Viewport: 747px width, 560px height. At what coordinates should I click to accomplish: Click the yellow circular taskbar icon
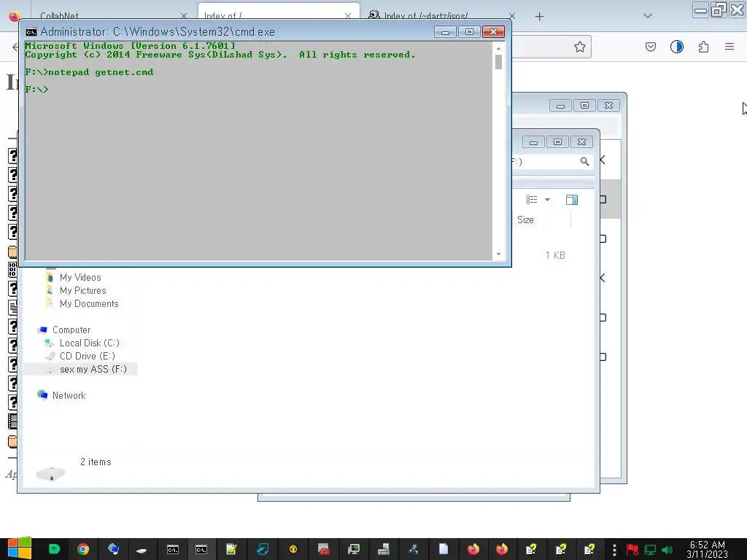(293, 549)
